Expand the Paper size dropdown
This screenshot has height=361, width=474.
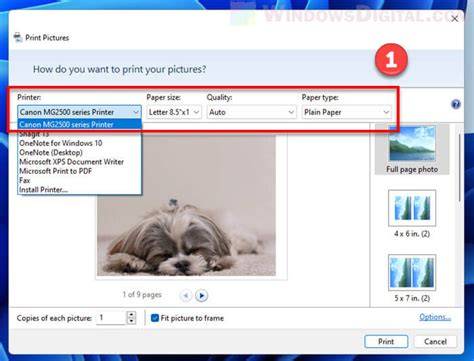point(174,112)
